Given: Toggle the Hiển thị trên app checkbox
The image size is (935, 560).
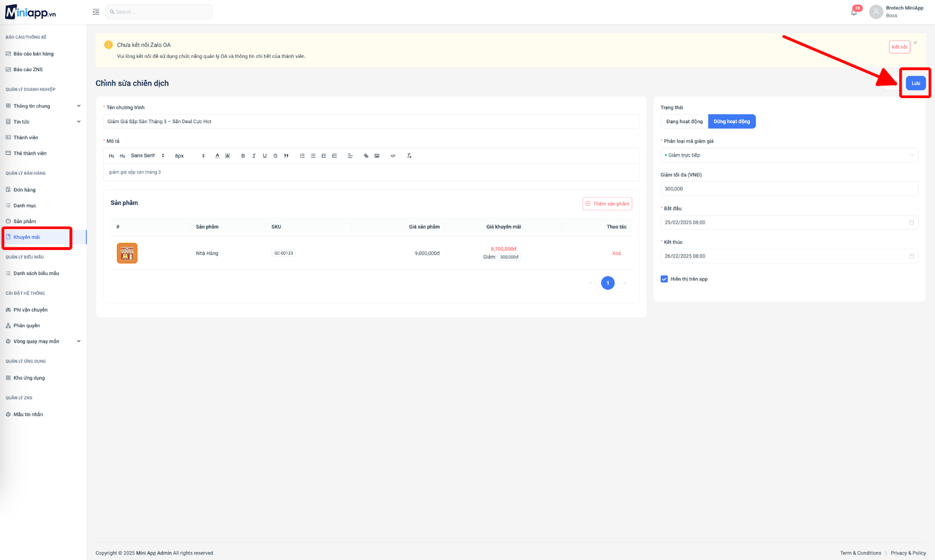Looking at the screenshot, I should 664,279.
